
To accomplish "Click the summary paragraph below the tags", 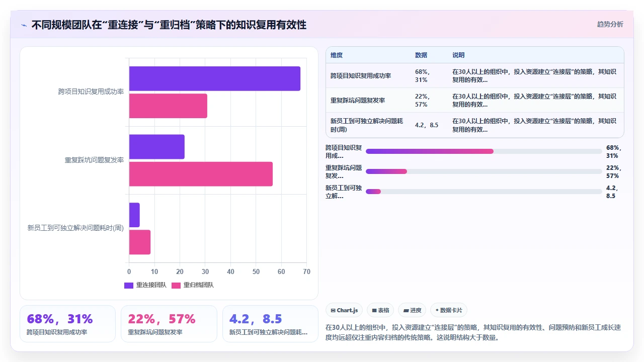I will [x=473, y=332].
